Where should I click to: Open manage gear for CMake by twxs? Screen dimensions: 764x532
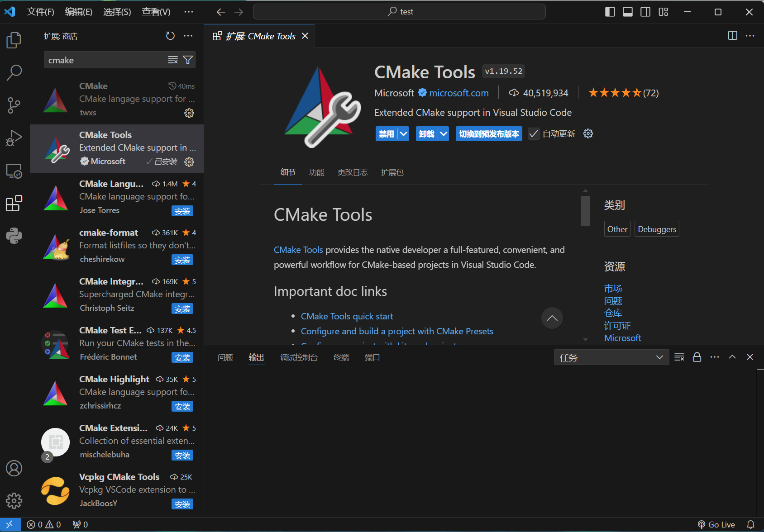[189, 113]
